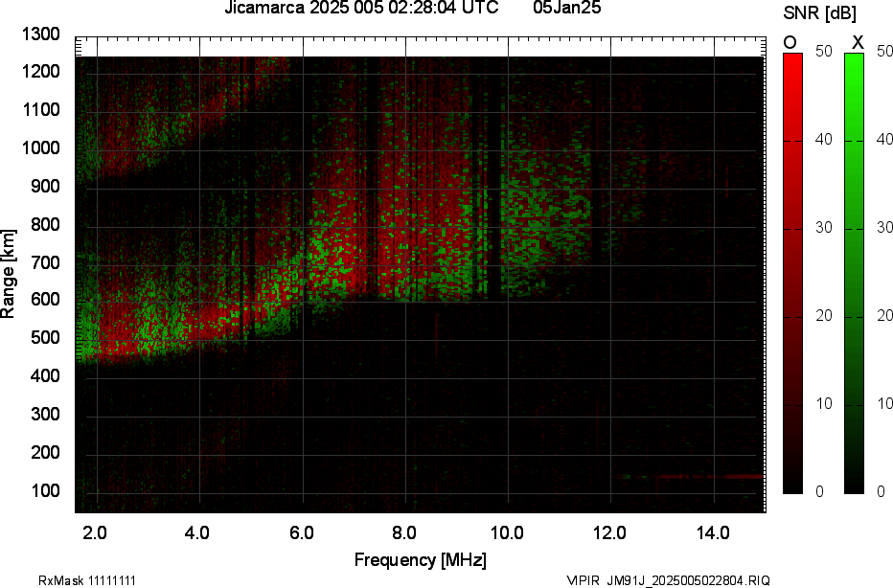The image size is (893, 588).
Task: Click the green X-mode SNR color bar
Action: [x=854, y=273]
